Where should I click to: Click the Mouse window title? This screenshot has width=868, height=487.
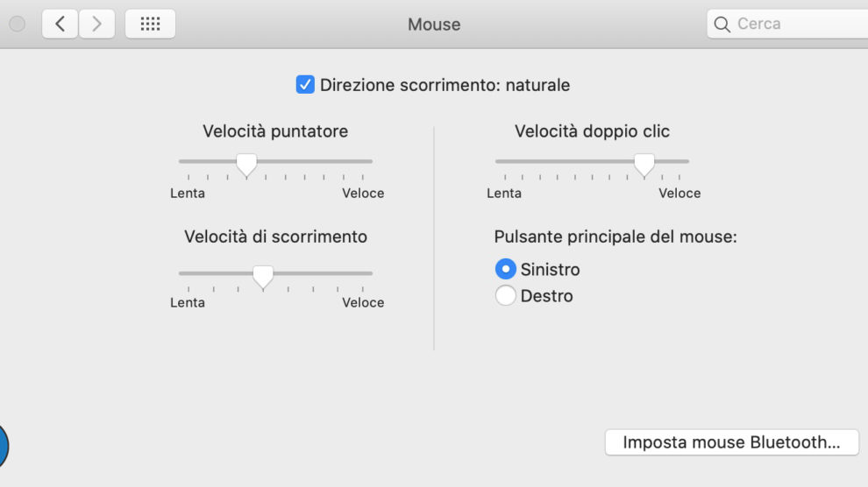[x=434, y=25]
